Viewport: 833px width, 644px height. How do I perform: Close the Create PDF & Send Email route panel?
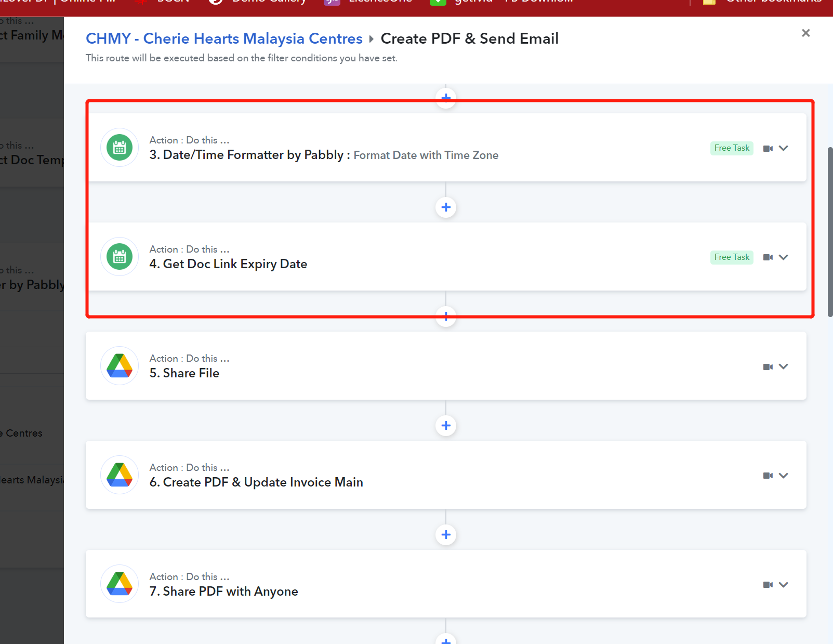coord(806,33)
